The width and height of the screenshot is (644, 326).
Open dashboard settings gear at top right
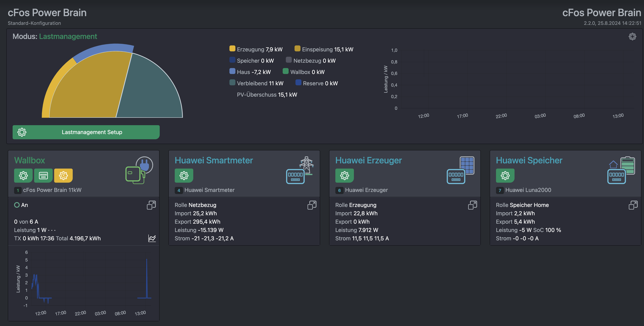[x=632, y=37]
